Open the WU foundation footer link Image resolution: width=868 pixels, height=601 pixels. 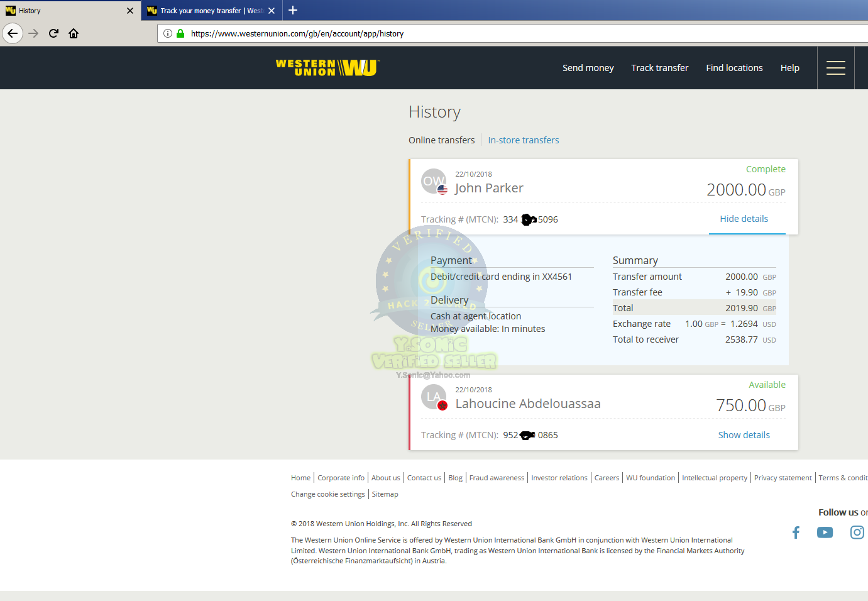click(x=651, y=478)
